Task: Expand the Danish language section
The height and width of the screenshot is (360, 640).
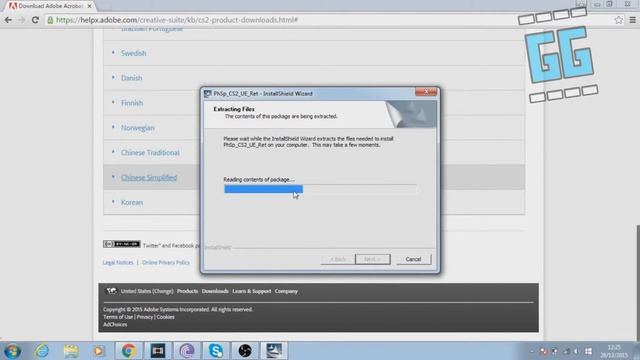Action: click(x=131, y=78)
